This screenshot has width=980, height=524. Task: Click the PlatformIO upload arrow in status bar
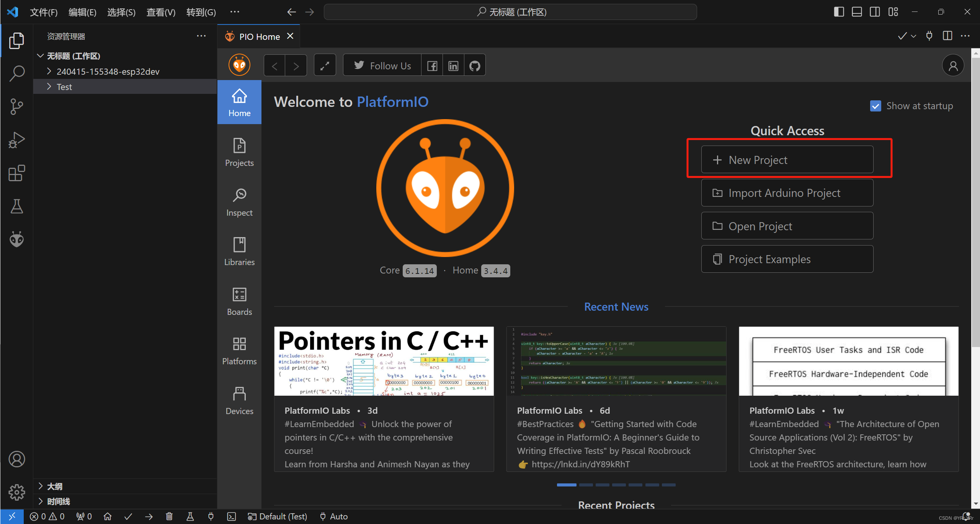[149, 517]
